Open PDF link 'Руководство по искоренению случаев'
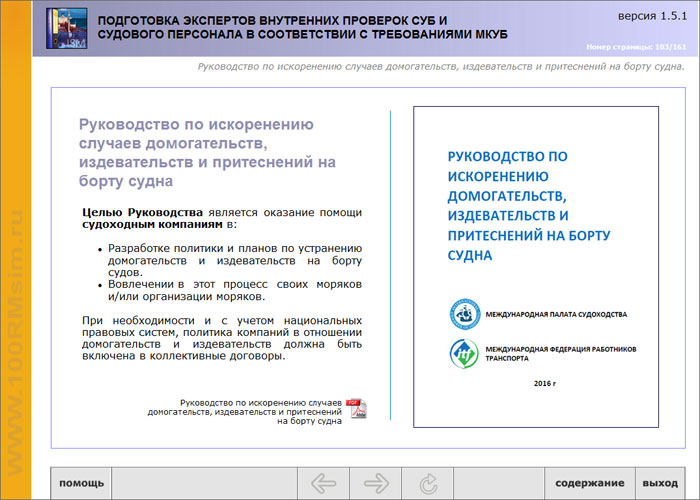This screenshot has width=700, height=500. click(245, 412)
